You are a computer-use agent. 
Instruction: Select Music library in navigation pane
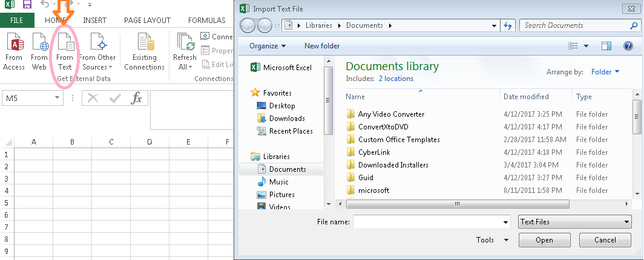[273, 181]
